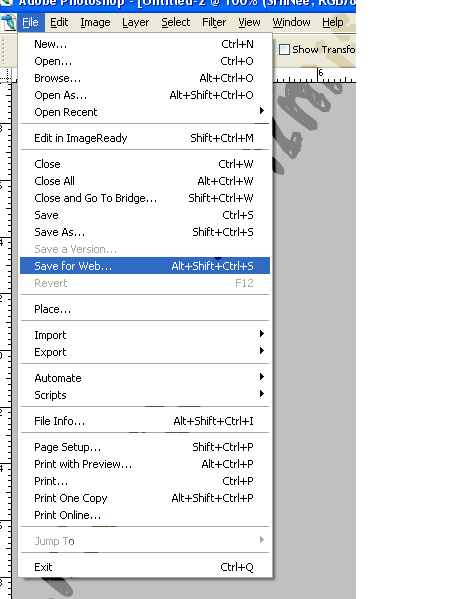
Task: Click the Photoshop document icon beside File
Action: (8, 23)
